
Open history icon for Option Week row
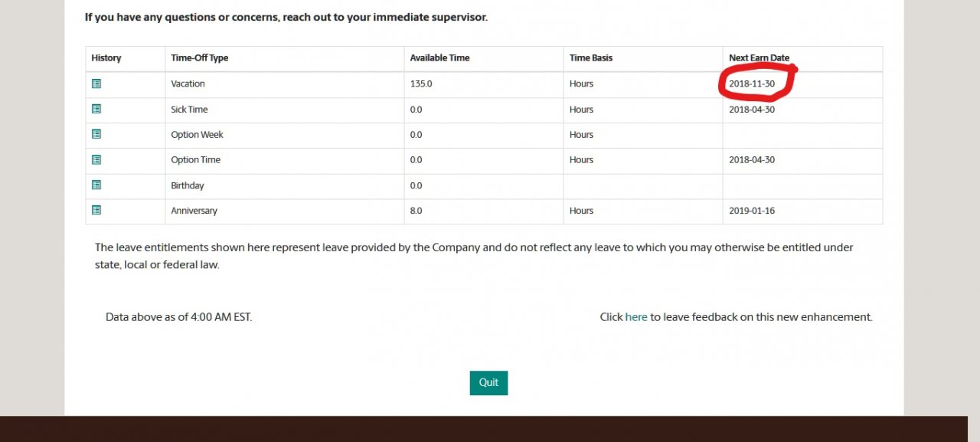(x=96, y=134)
